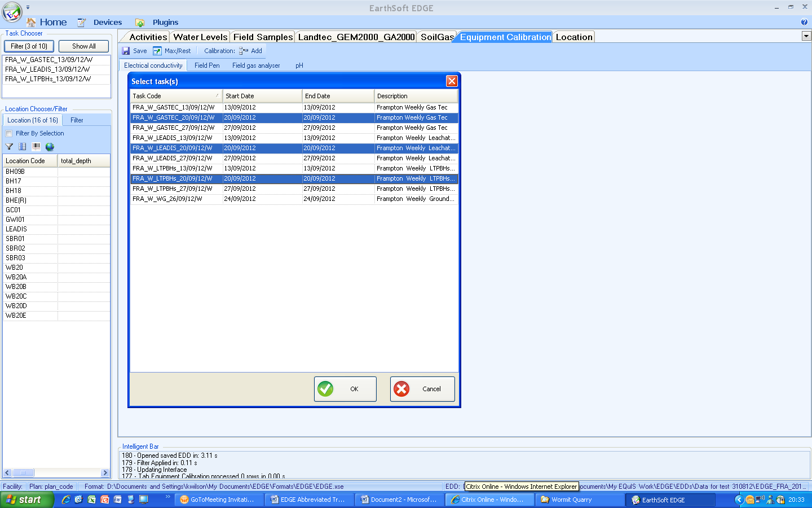Open the Windows start menu

(x=27, y=500)
